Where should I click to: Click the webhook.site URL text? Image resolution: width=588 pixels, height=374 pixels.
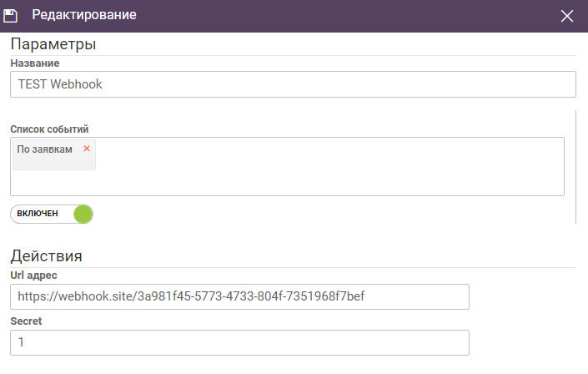click(191, 297)
